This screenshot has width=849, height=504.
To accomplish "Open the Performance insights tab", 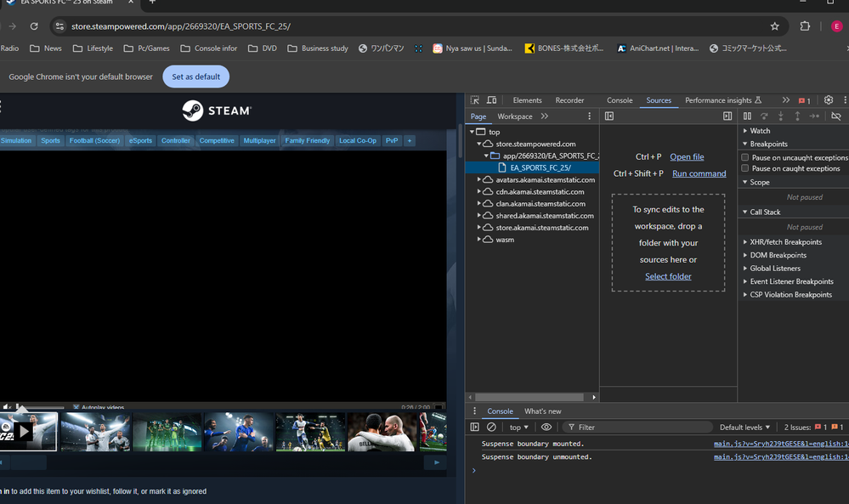I will [723, 100].
